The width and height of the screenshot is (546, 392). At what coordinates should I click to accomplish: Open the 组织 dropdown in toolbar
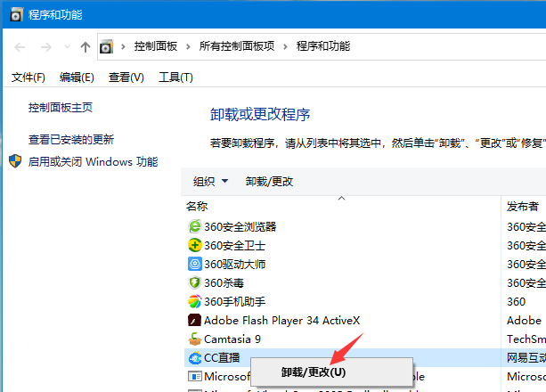pyautogui.click(x=211, y=181)
